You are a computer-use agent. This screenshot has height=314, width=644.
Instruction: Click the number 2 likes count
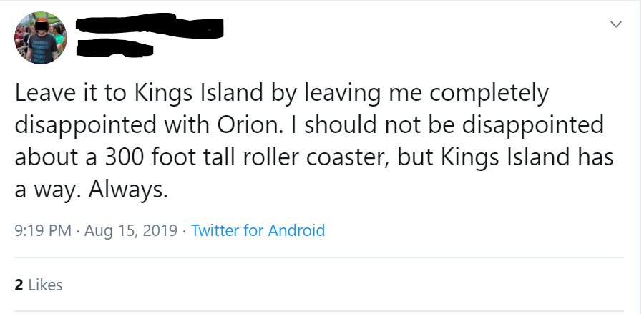coord(19,285)
